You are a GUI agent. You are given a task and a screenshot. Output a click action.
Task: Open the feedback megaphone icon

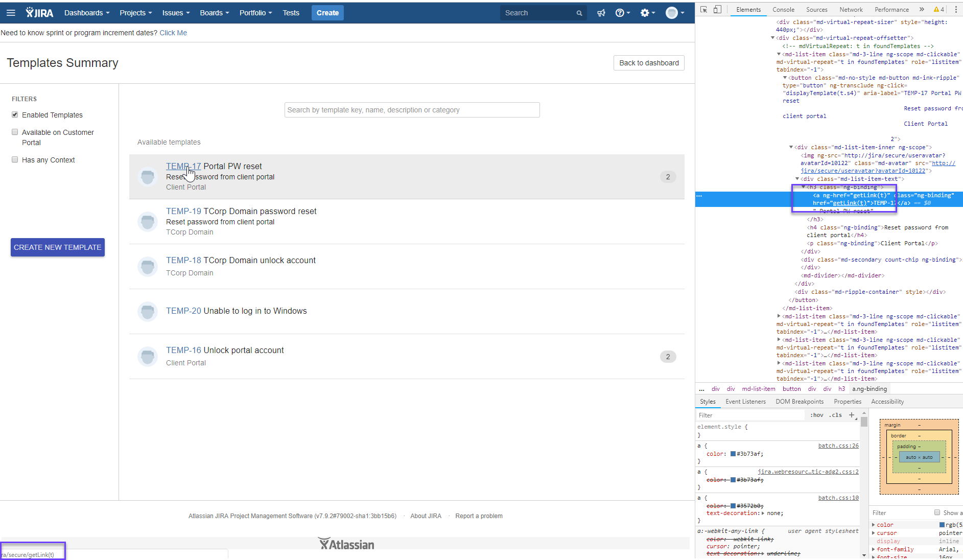coord(601,13)
